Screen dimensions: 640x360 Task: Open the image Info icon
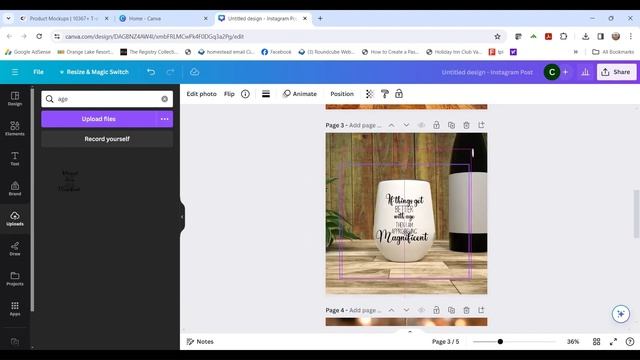click(245, 94)
